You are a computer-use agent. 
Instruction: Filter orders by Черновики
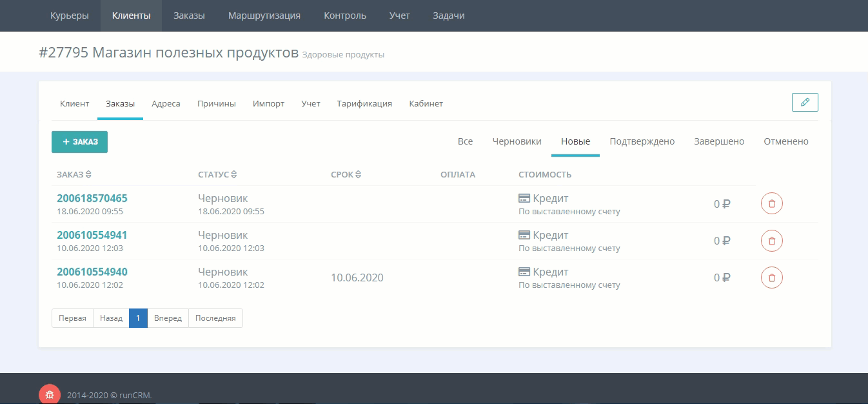pos(517,141)
